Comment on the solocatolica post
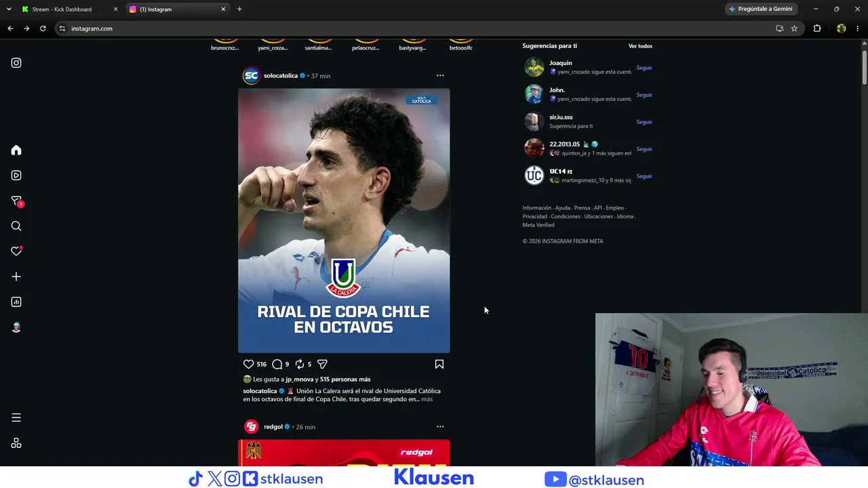 [277, 364]
